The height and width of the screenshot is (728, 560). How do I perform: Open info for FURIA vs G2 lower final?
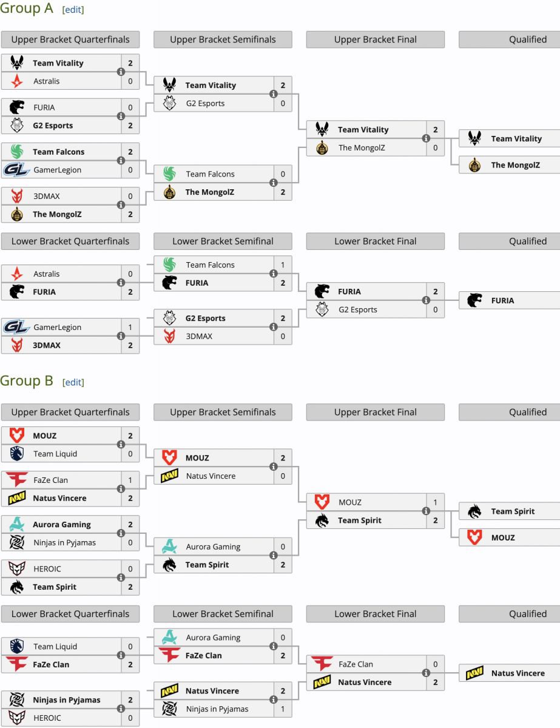[x=426, y=300]
